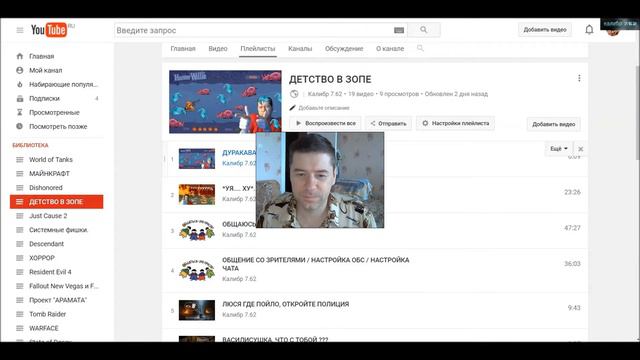The width and height of the screenshot is (640, 360).
Task: Click the 36:03 duration text
Action: tap(572, 264)
